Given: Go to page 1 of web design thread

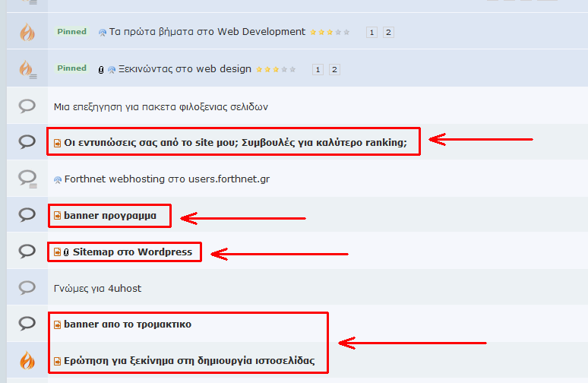Looking at the screenshot, I should click(x=318, y=69).
